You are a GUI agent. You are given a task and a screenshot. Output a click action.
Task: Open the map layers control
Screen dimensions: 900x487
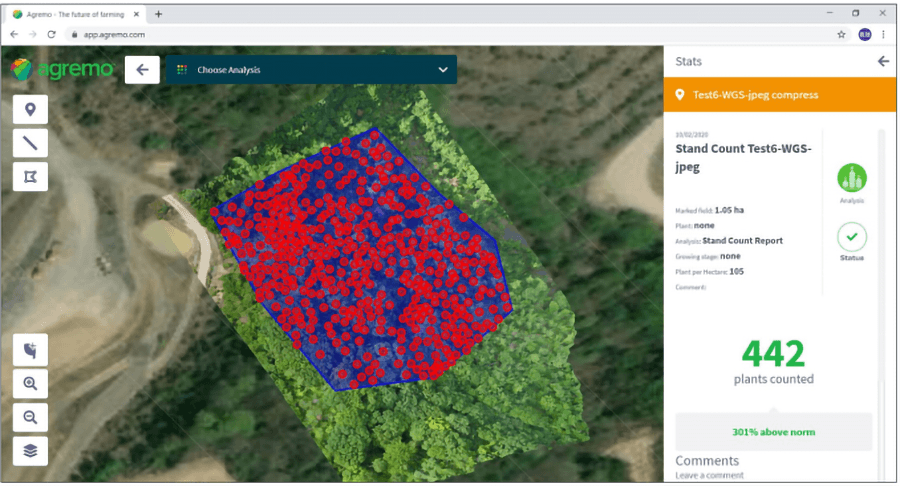click(x=30, y=450)
